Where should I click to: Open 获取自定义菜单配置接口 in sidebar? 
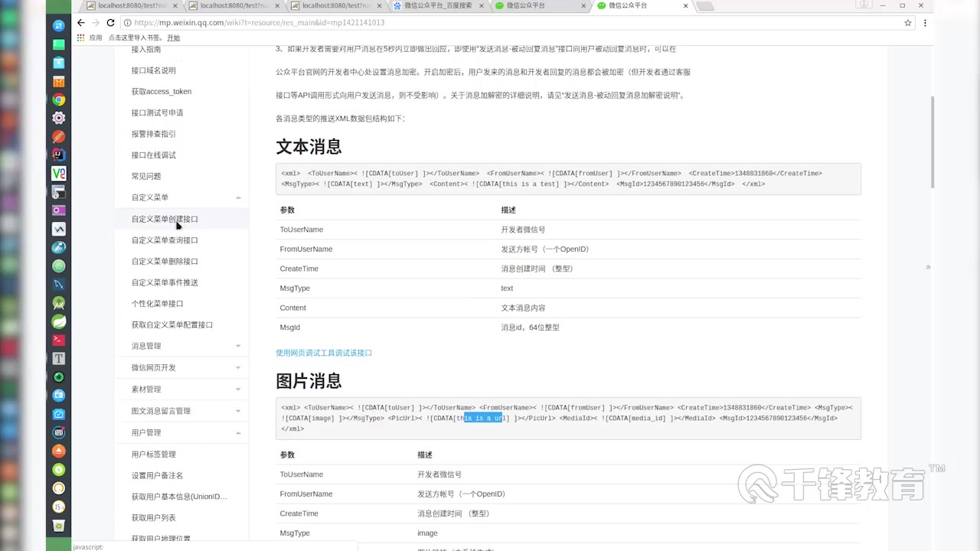[x=172, y=324]
